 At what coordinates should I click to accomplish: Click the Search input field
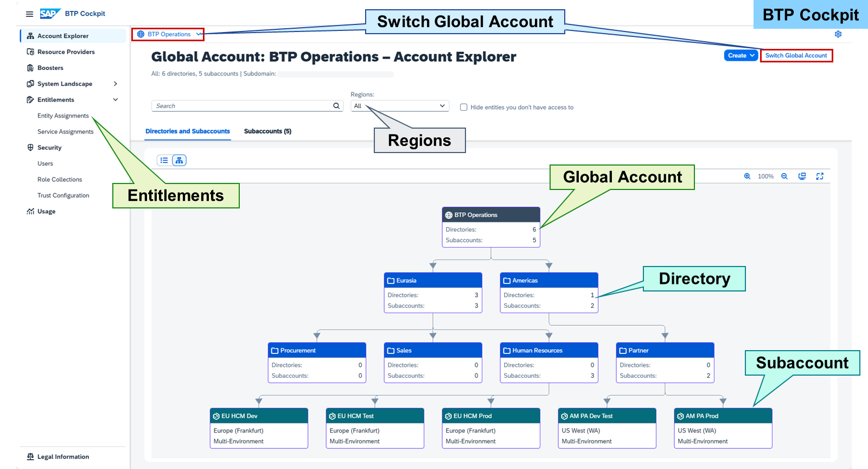[x=247, y=106]
